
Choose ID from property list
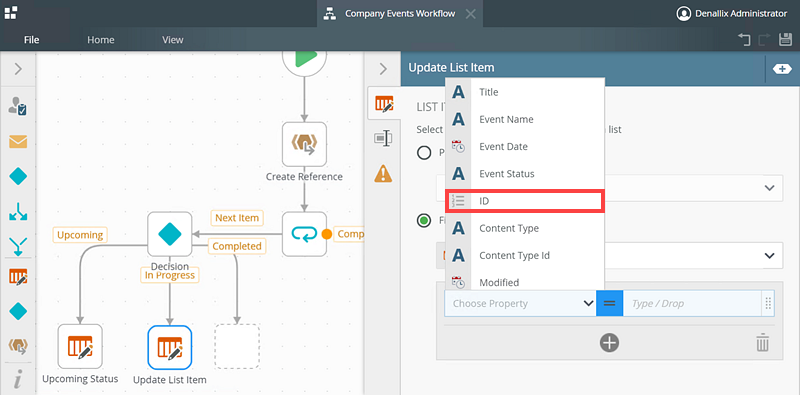pyautogui.click(x=525, y=201)
